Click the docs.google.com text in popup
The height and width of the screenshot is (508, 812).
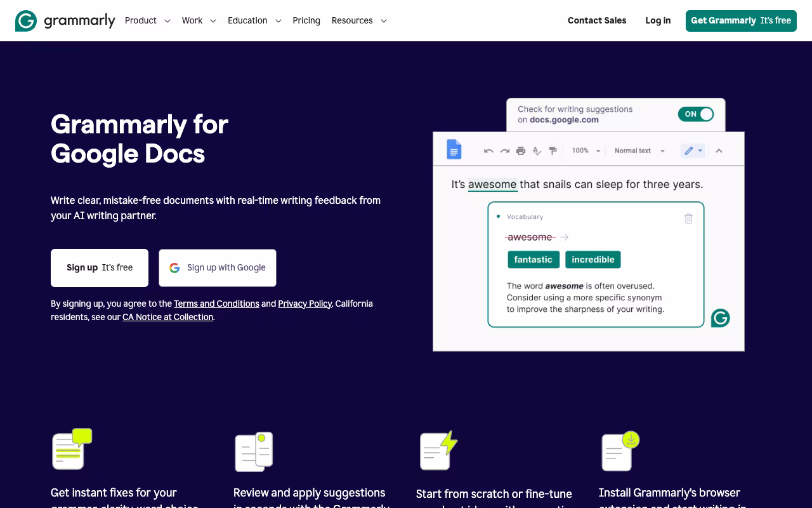(564, 119)
